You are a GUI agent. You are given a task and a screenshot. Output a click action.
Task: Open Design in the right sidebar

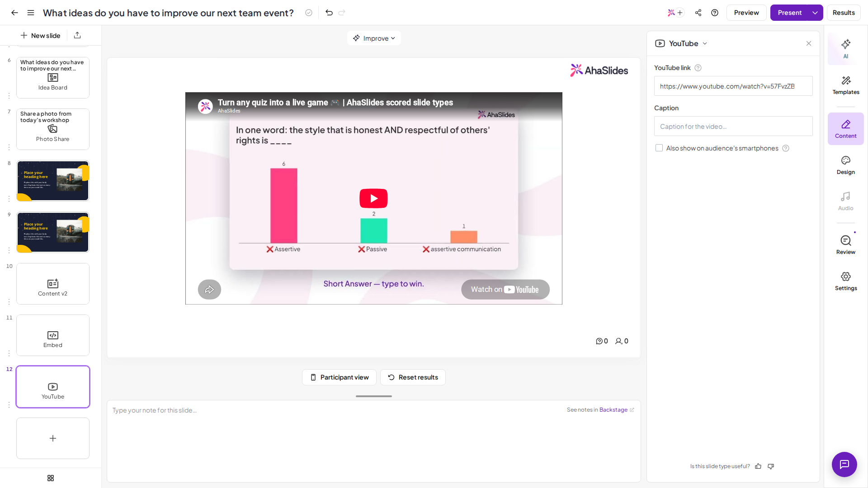[x=845, y=165]
